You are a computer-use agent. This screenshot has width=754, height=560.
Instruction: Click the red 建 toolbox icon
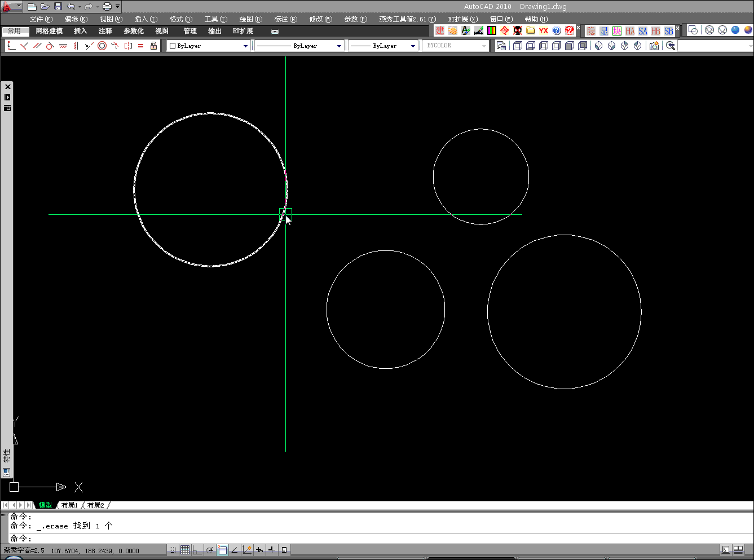click(x=440, y=30)
